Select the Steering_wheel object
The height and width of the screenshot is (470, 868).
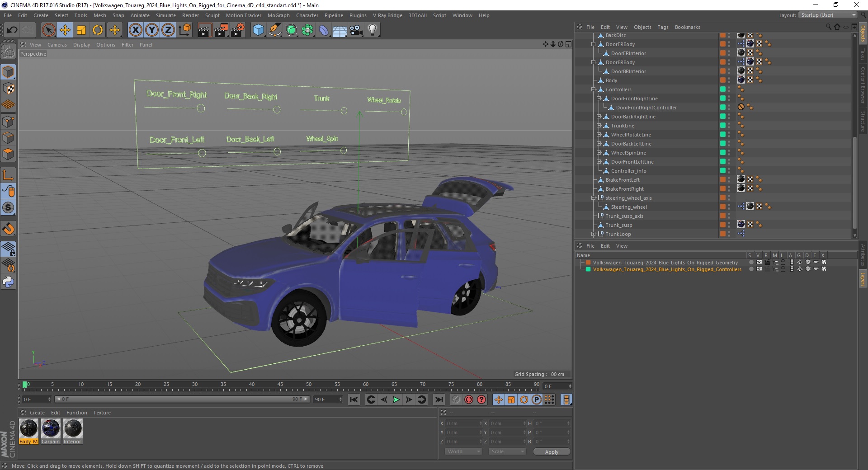click(629, 207)
